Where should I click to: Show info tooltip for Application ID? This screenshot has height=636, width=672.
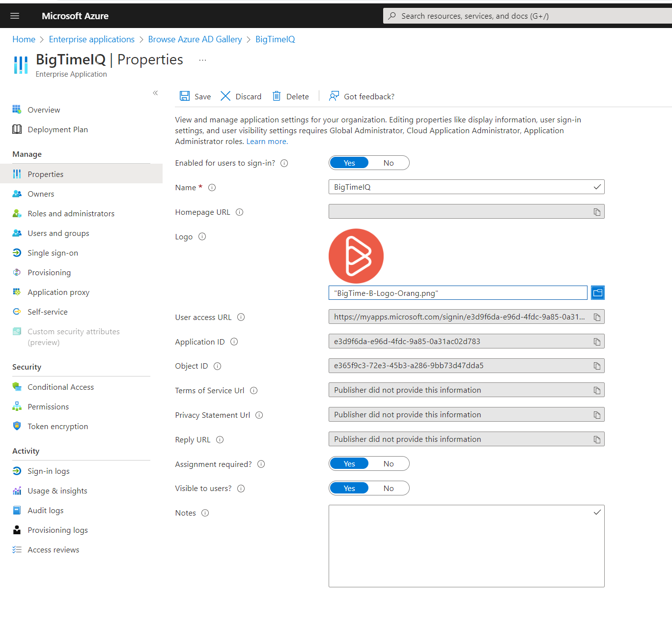(x=234, y=342)
